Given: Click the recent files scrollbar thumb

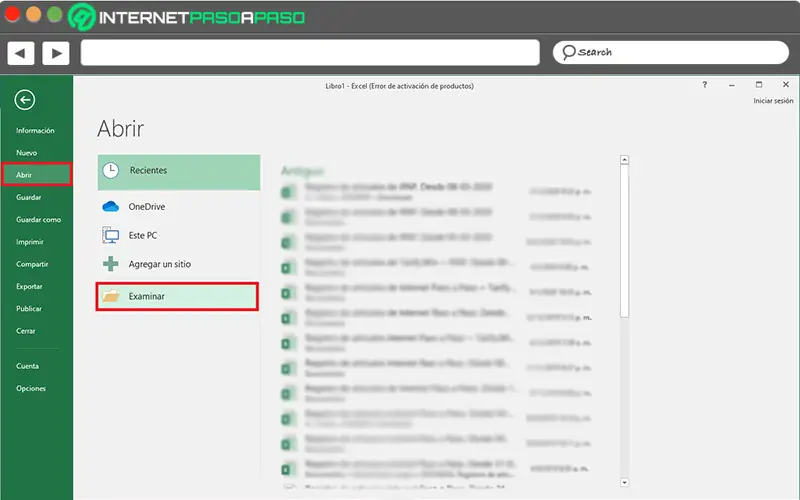Looking at the screenshot, I should click(x=624, y=241).
